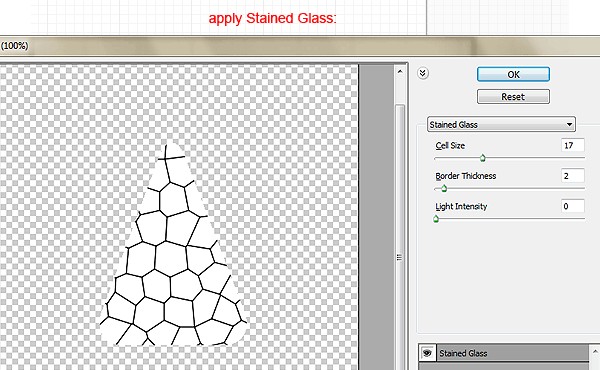Screen dimensions: 600x370
Task: Click the Light Intensity value field
Action: [573, 206]
